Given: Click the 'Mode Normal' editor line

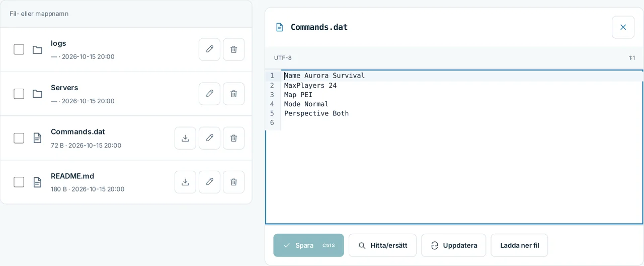Looking at the screenshot, I should pyautogui.click(x=306, y=104).
